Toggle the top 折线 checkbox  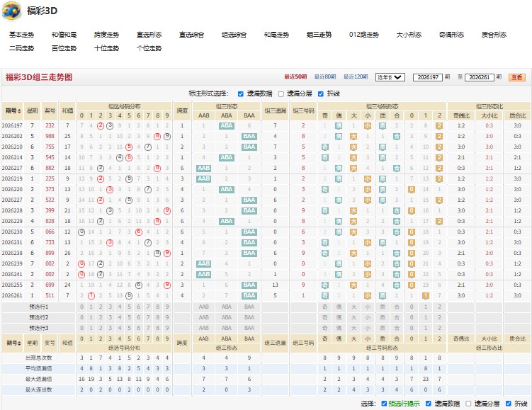point(321,94)
